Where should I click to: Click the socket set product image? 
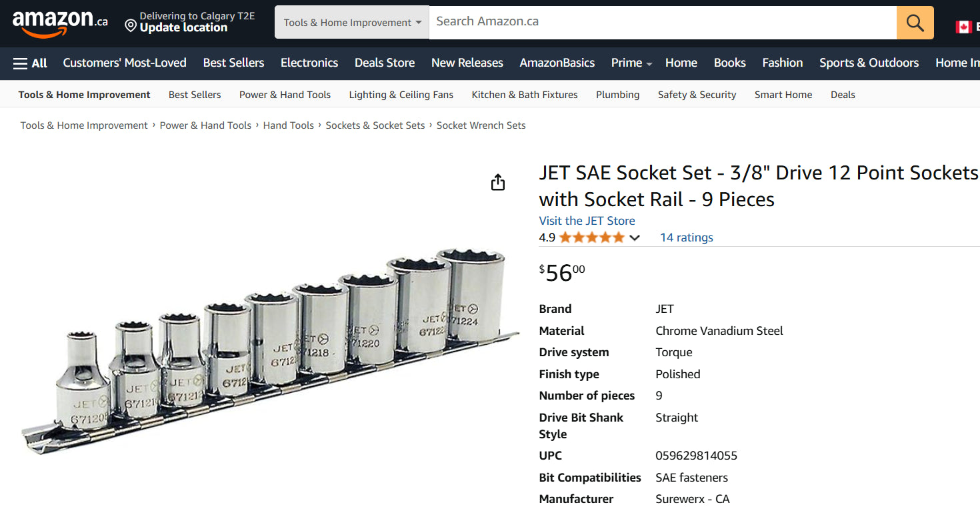(x=269, y=350)
